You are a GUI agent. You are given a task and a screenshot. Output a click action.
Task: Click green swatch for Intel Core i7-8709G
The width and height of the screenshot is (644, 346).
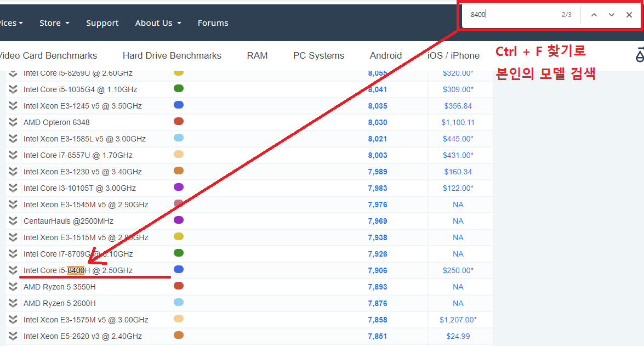[x=179, y=253]
